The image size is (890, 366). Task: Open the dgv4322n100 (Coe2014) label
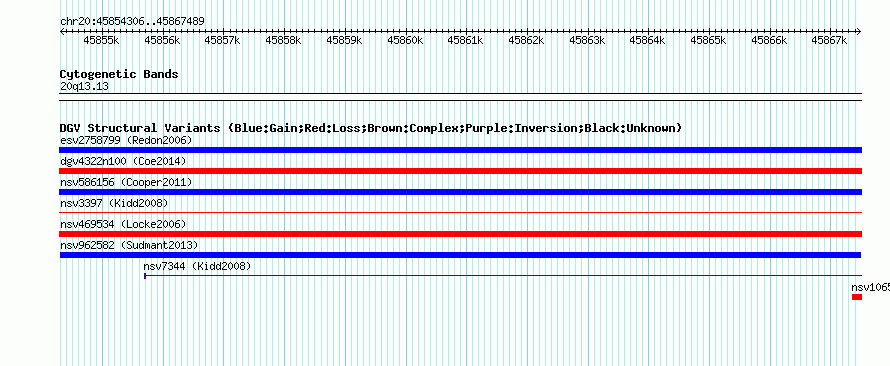[x=123, y=161]
